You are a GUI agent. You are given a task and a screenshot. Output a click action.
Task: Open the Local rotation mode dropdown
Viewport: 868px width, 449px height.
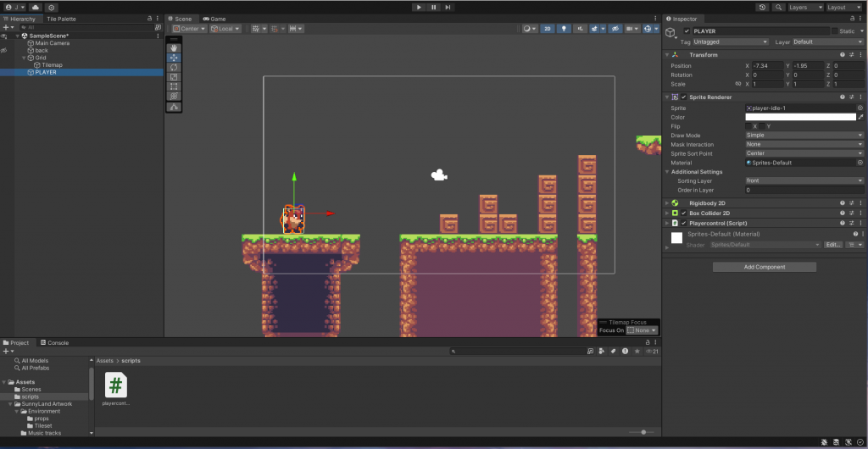(x=225, y=29)
